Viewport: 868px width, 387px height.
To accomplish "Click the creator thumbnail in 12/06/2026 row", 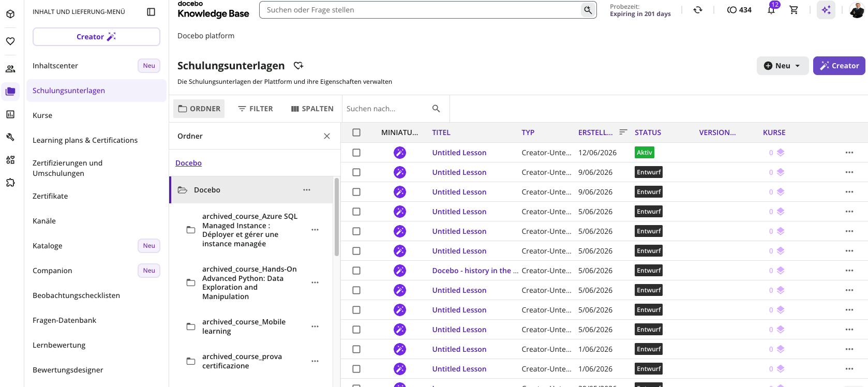I will pyautogui.click(x=400, y=153).
